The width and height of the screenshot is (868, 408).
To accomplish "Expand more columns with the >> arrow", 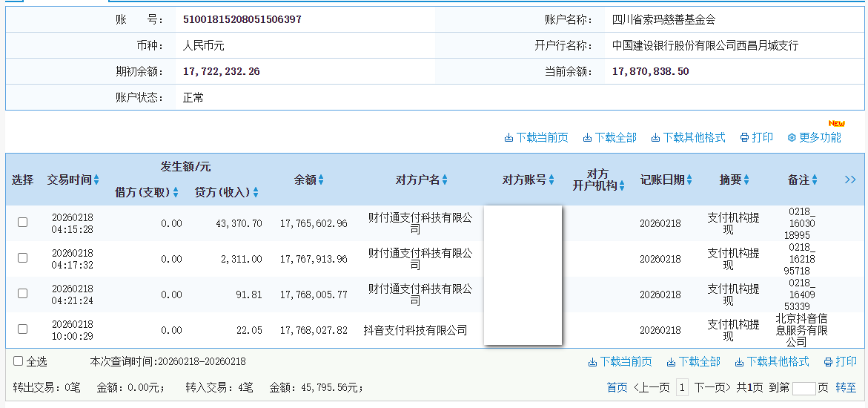I will pyautogui.click(x=850, y=180).
